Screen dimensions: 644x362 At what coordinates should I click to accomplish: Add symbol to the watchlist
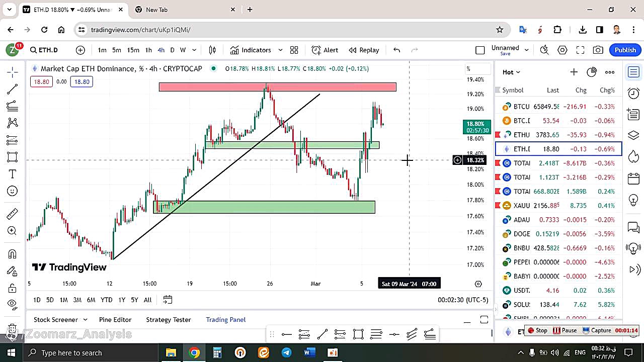tap(574, 72)
